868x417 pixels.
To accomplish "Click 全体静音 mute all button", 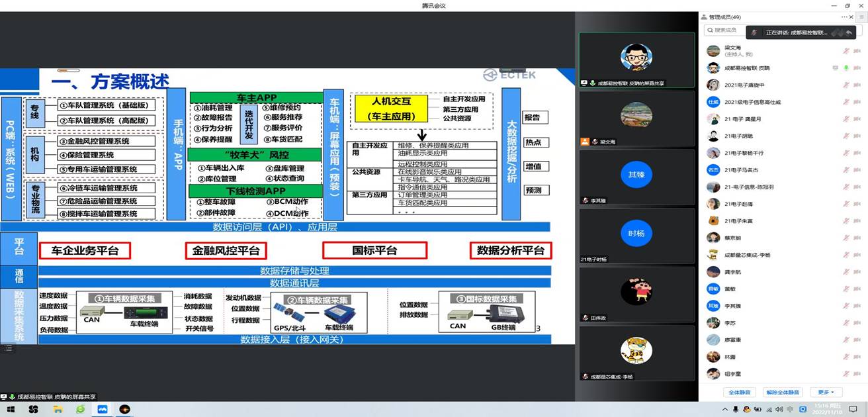I will pos(739,392).
